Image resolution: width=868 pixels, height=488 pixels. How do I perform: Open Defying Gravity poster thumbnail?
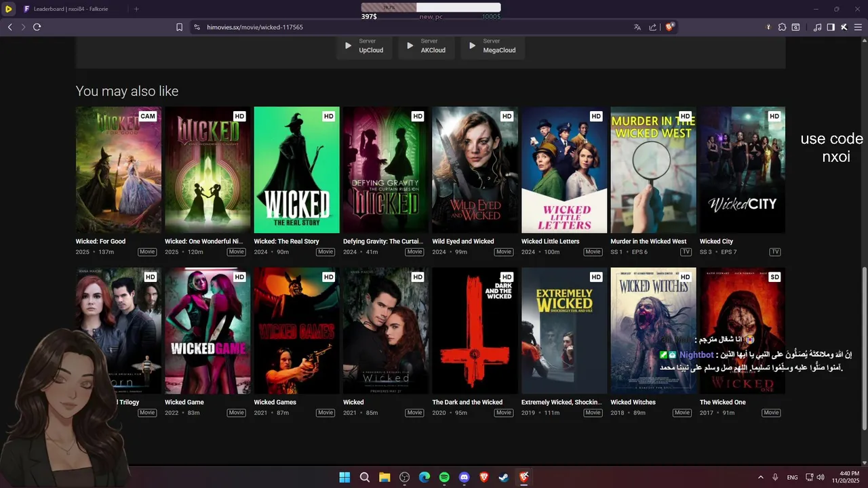coord(386,169)
